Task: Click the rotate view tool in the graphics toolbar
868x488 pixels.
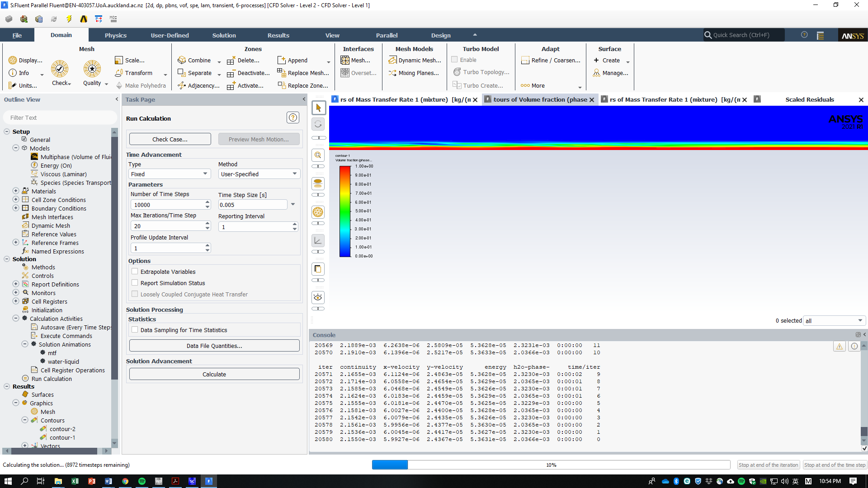Action: [x=318, y=124]
